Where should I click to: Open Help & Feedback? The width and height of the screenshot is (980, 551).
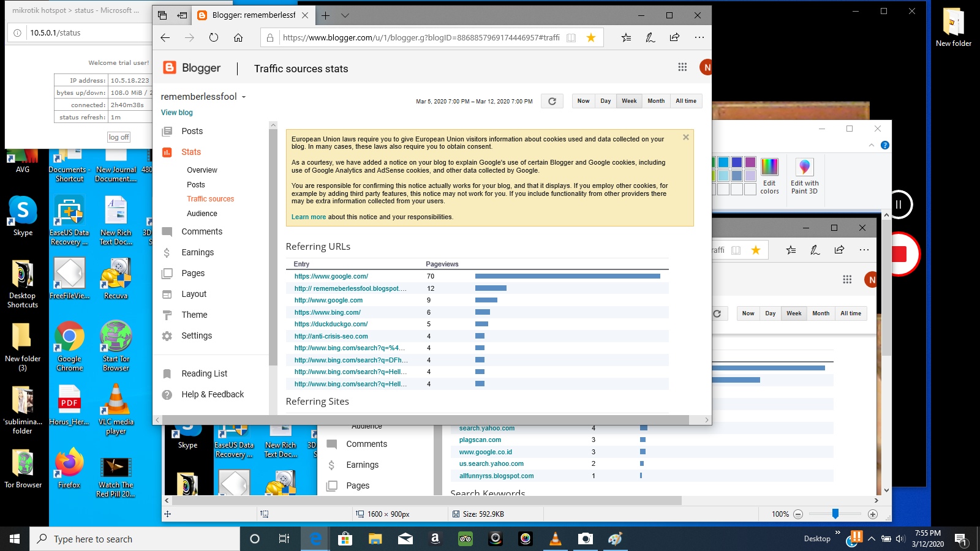click(x=213, y=394)
